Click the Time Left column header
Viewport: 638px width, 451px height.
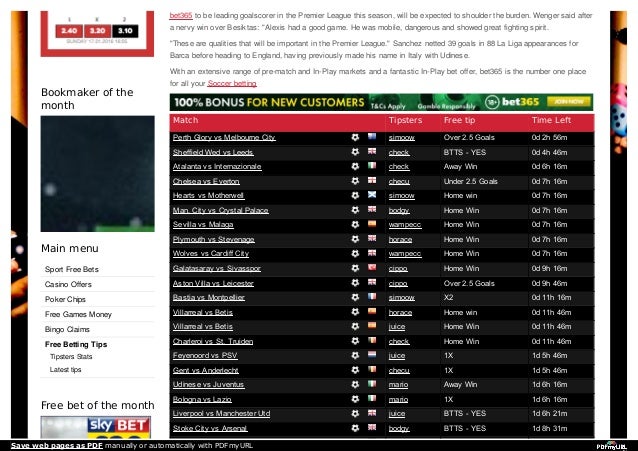pos(551,120)
